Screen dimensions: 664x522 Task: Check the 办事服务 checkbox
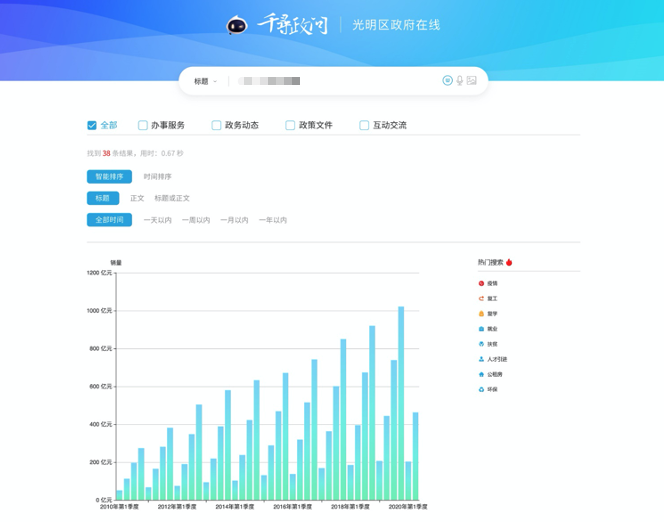pyautogui.click(x=143, y=125)
